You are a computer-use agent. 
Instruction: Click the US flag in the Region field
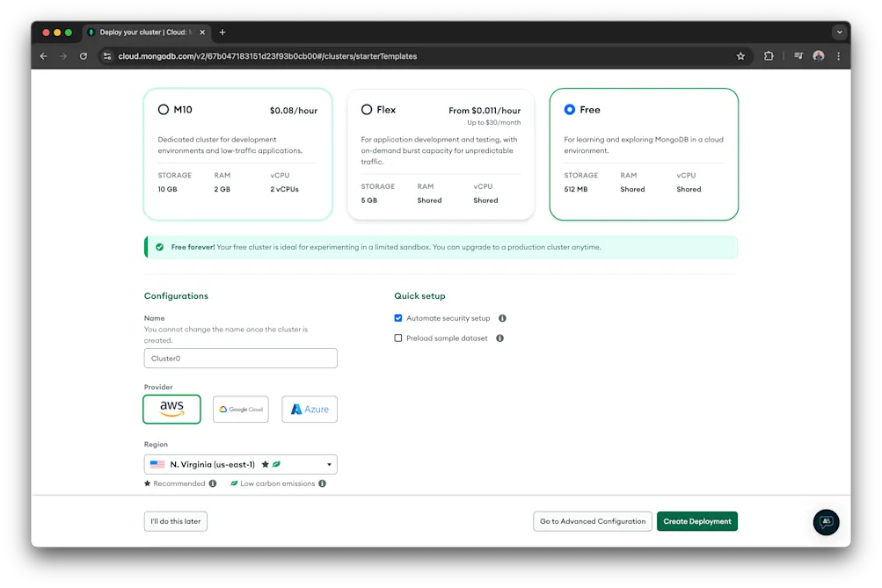point(157,464)
